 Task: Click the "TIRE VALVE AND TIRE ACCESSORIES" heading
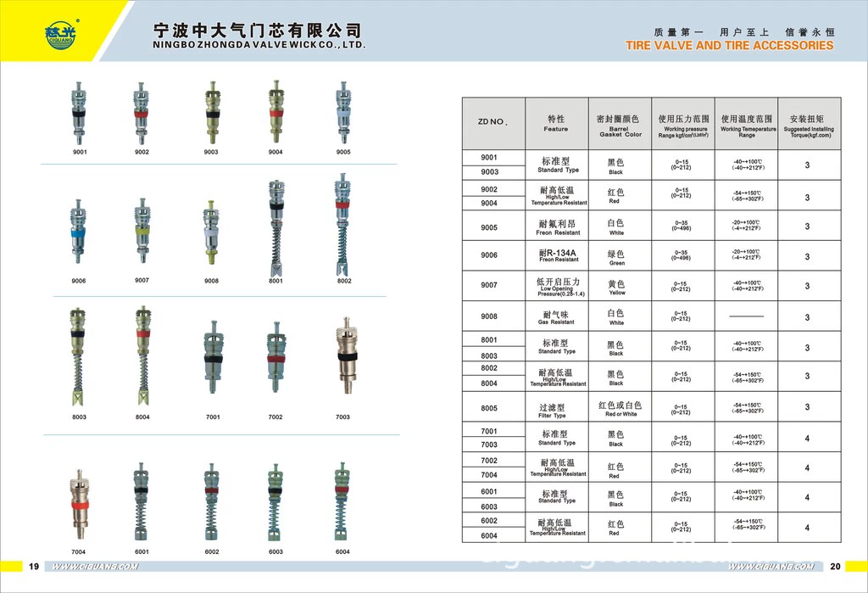pyautogui.click(x=729, y=46)
